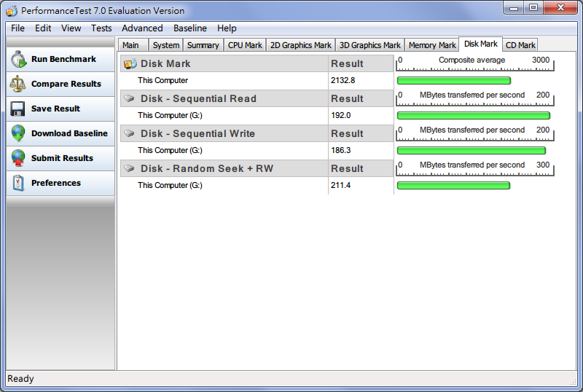Select the Disk Mark tab
This screenshot has width=583, height=392.
[x=481, y=44]
